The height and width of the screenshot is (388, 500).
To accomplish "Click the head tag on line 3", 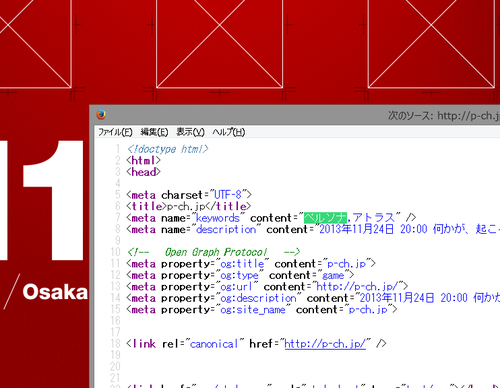I will coord(144,172).
